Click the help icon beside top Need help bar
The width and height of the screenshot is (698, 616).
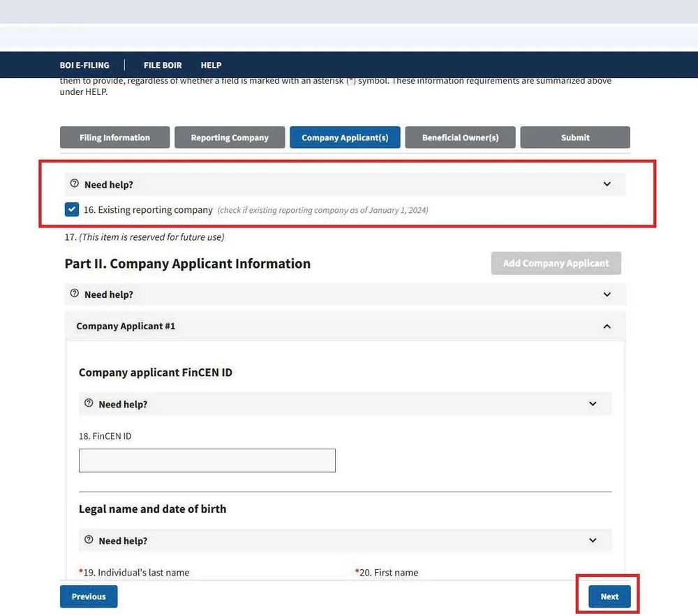tap(75, 183)
